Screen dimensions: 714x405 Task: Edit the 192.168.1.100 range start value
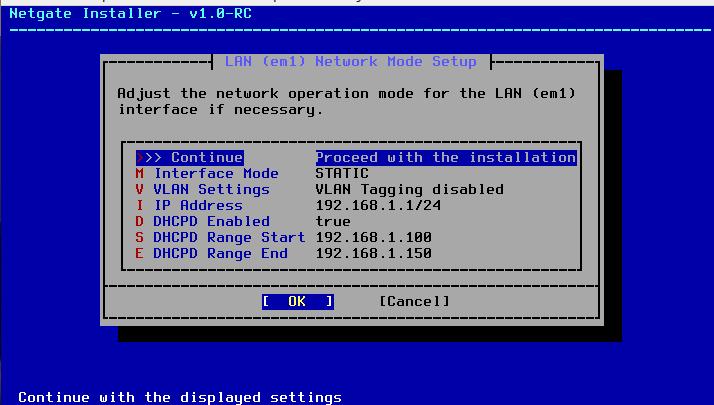point(373,237)
